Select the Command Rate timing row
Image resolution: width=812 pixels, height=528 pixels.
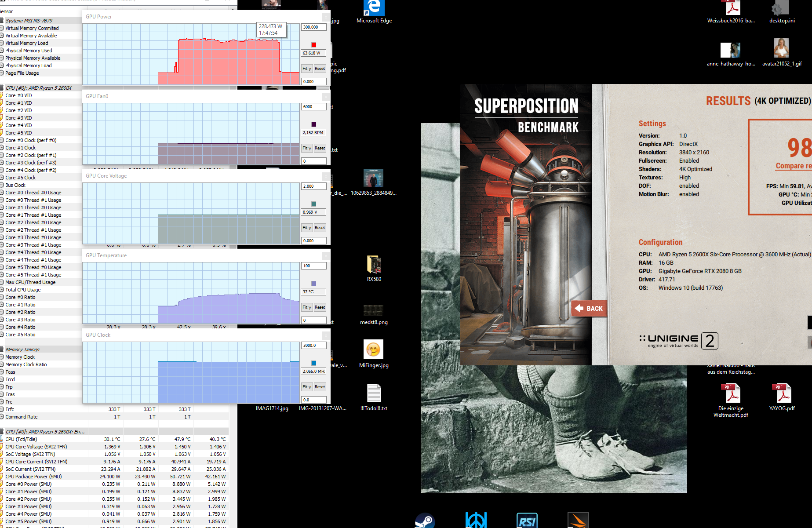point(114,417)
